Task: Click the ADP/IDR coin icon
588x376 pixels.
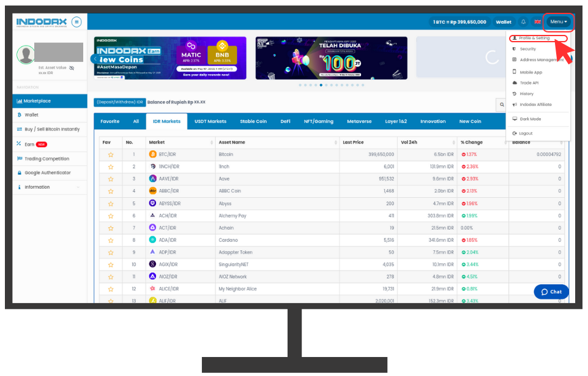Action: pos(152,252)
